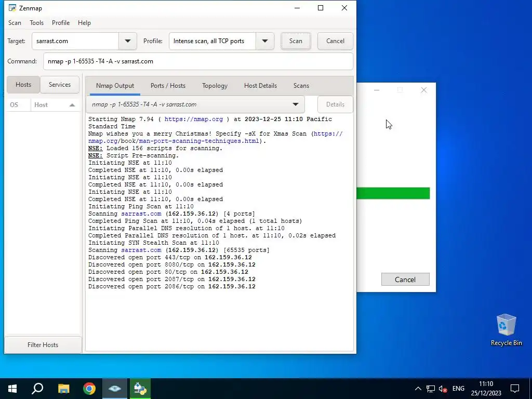Image resolution: width=532 pixels, height=399 pixels.
Task: Open the clock and date flyout
Action: (x=486, y=389)
